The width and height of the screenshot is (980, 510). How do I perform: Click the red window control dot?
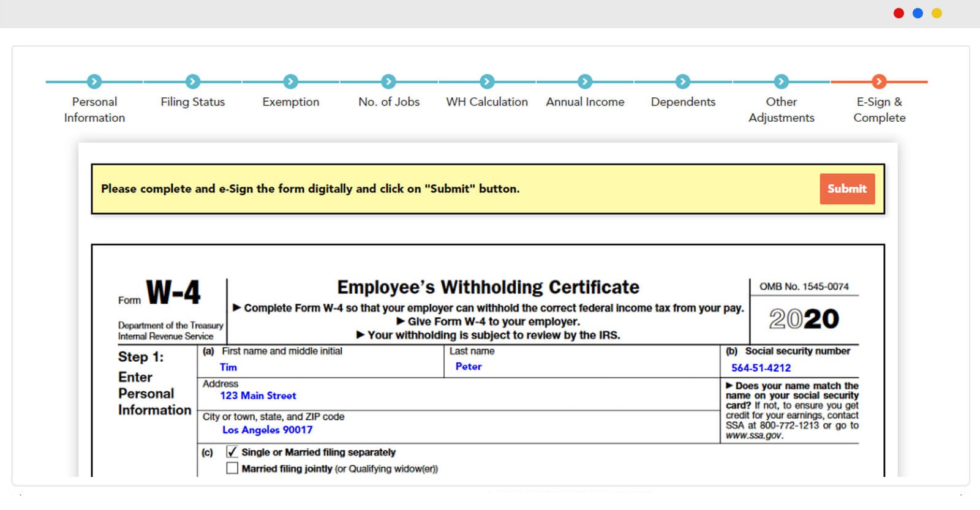click(899, 13)
